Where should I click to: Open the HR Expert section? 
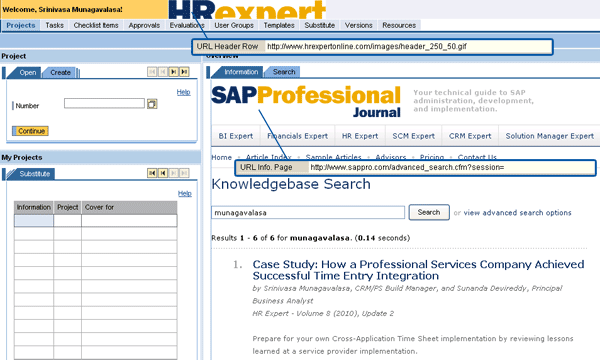(x=360, y=136)
